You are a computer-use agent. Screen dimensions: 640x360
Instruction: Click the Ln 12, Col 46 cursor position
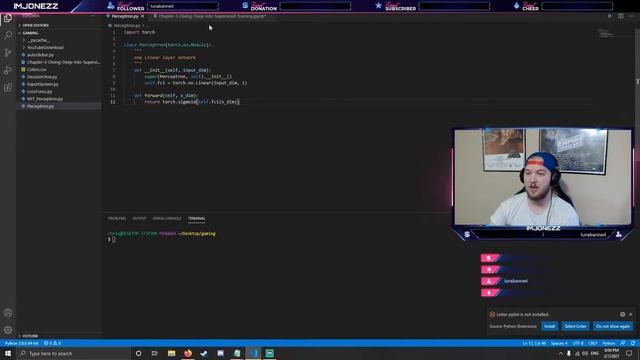[534, 343]
